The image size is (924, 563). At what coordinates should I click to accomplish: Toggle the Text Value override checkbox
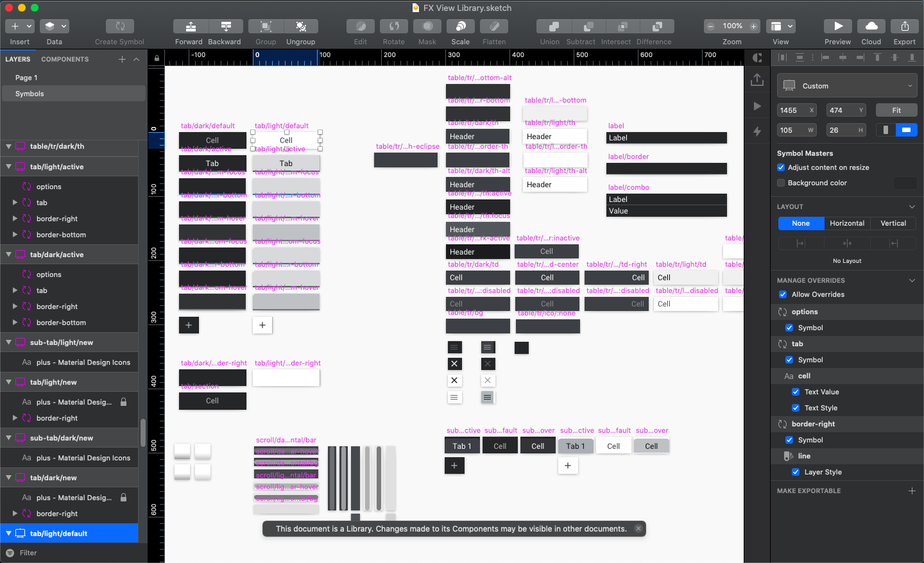[796, 392]
